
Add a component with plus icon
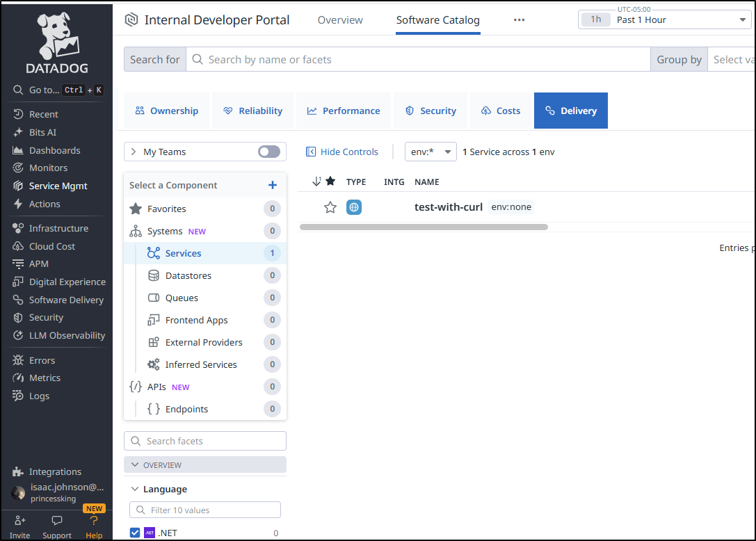point(273,185)
